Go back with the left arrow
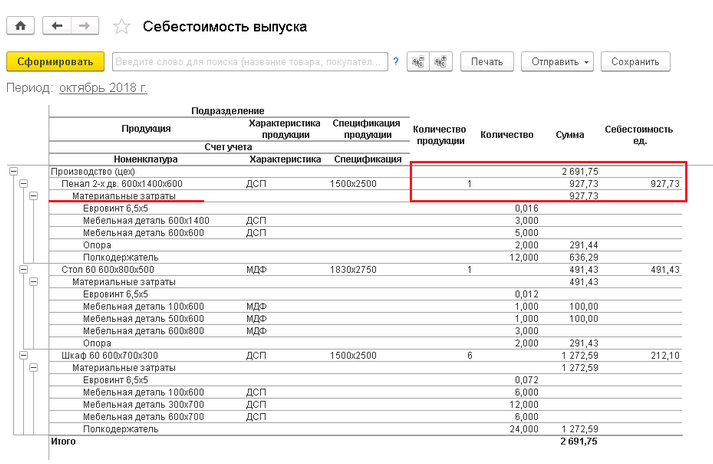 (58, 25)
